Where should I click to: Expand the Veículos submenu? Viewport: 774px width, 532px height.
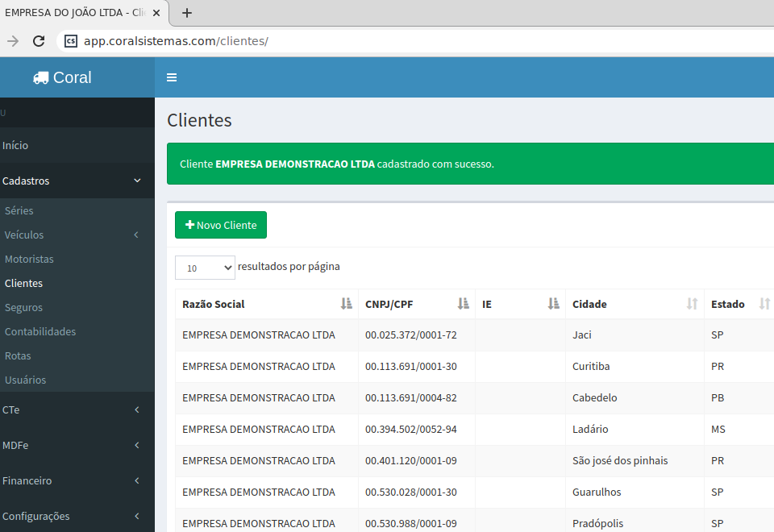click(x=136, y=235)
